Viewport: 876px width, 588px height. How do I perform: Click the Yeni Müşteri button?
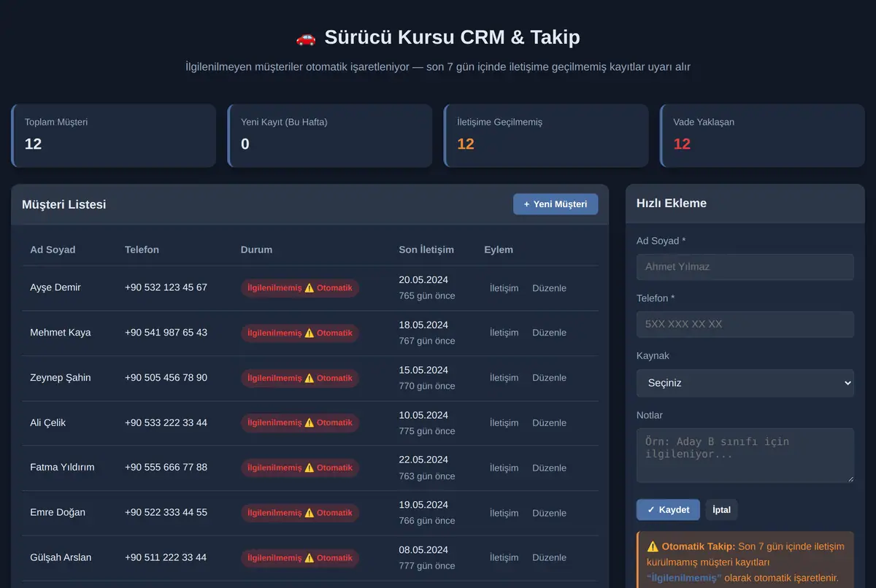click(x=556, y=204)
